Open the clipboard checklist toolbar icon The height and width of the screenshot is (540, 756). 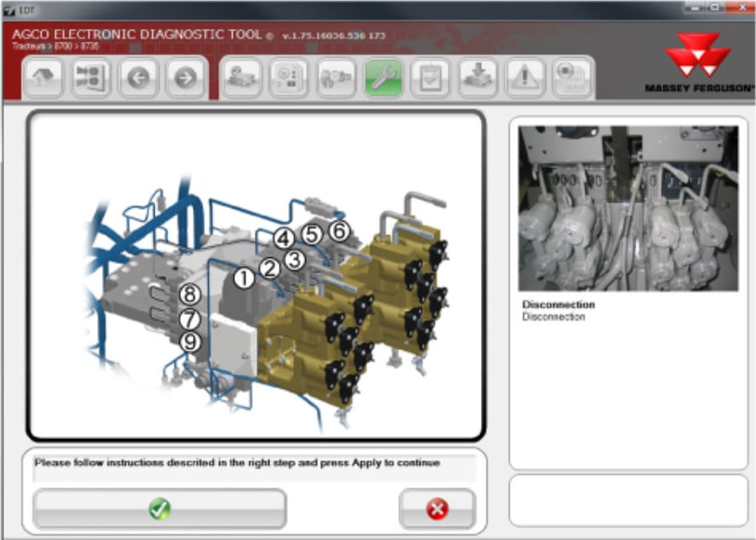[431, 78]
